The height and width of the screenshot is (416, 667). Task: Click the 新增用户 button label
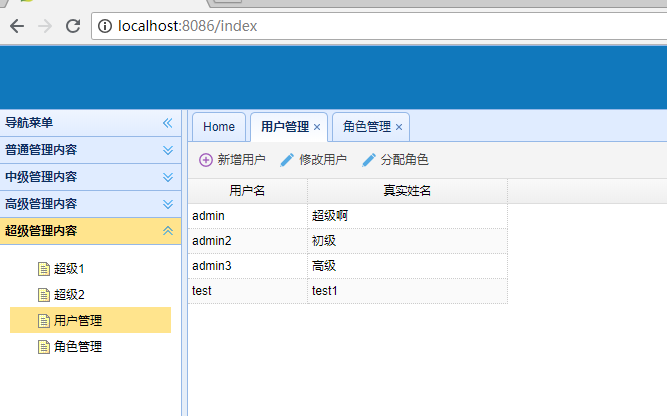(241, 160)
